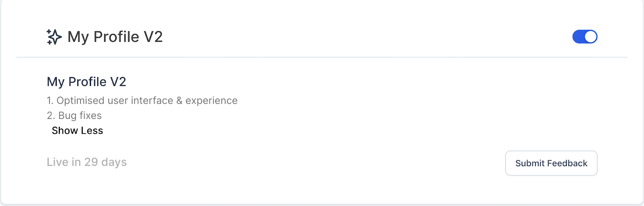Click the sparkle icon beside My Profile V2
Screen dimensions: 644x206
point(54,37)
